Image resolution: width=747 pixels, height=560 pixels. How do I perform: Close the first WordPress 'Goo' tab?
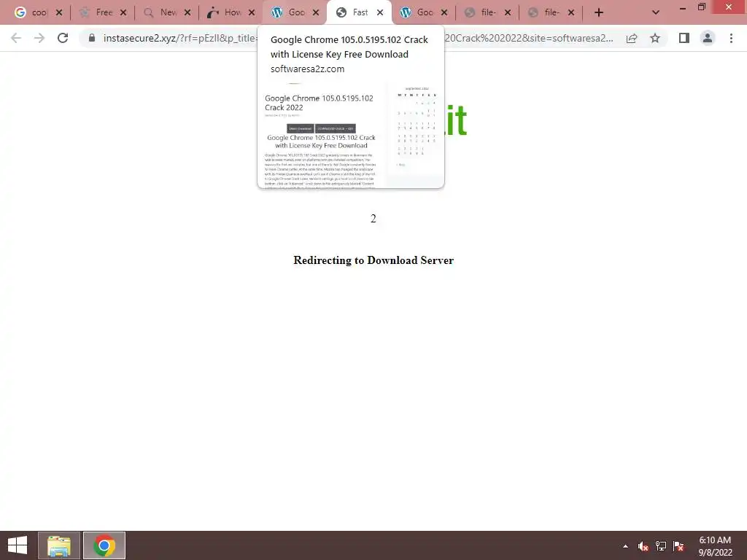316,13
